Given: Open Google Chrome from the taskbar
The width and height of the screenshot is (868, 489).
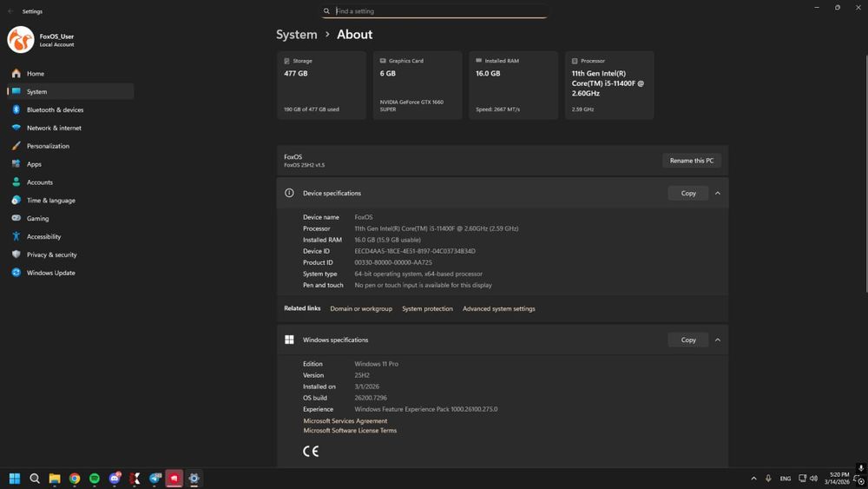Looking at the screenshot, I should tap(75, 479).
